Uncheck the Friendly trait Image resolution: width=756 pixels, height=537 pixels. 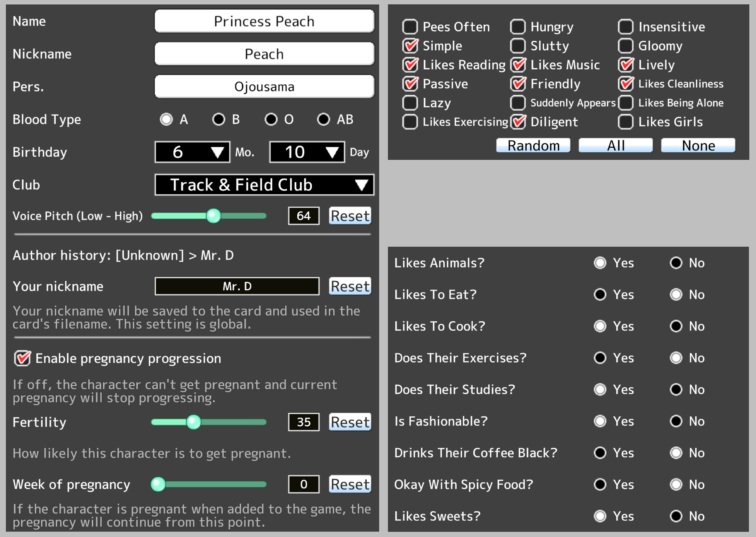[x=518, y=84]
